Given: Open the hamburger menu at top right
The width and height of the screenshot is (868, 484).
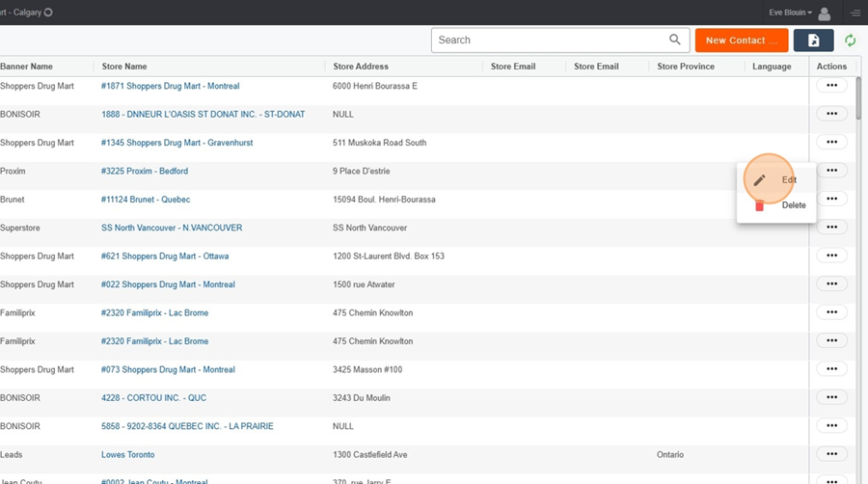Looking at the screenshot, I should (x=855, y=13).
